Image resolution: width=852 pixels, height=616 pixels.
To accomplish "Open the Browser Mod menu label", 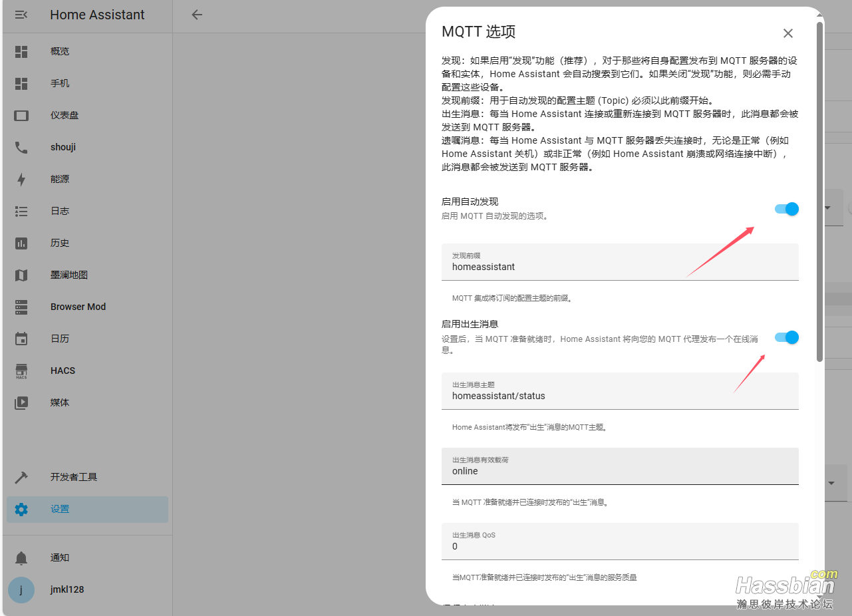I will click(78, 307).
